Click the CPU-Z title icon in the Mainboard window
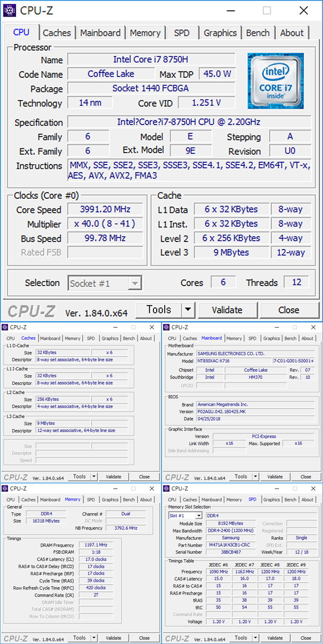This screenshot has height=644, width=323. click(x=167, y=327)
